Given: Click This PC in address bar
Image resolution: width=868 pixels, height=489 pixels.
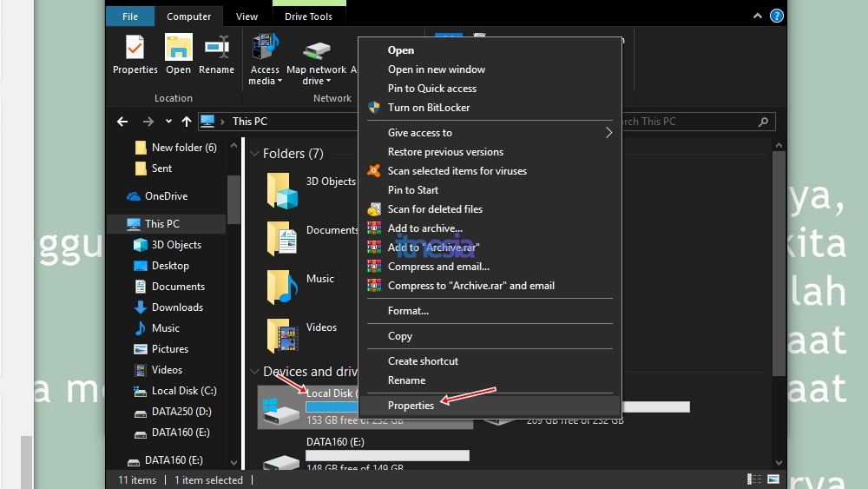Looking at the screenshot, I should click(x=250, y=122).
